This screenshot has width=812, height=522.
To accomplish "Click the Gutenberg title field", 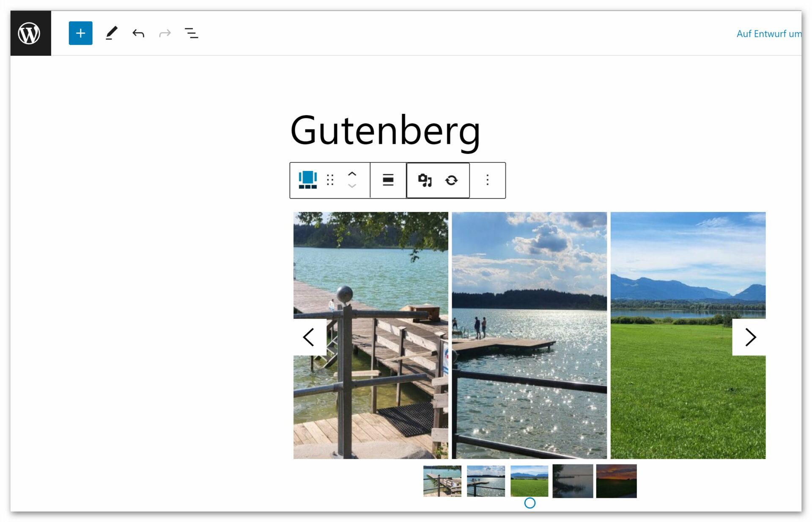I will pos(385,130).
